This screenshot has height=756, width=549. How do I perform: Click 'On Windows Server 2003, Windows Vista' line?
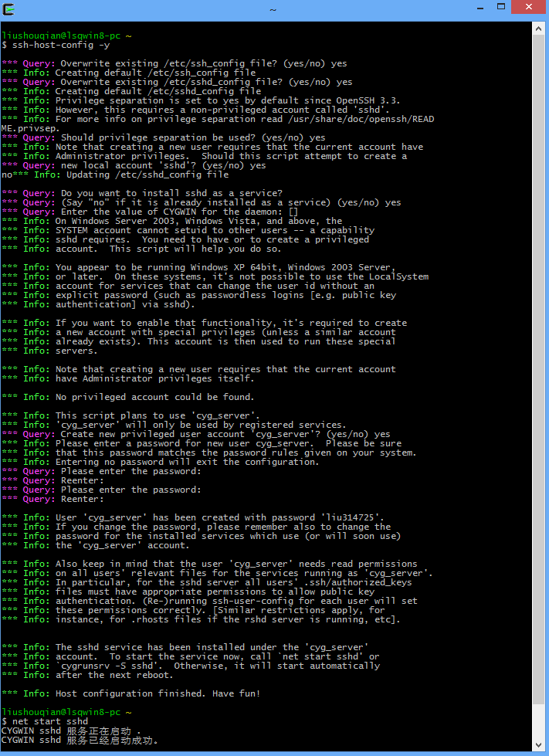pos(172,221)
